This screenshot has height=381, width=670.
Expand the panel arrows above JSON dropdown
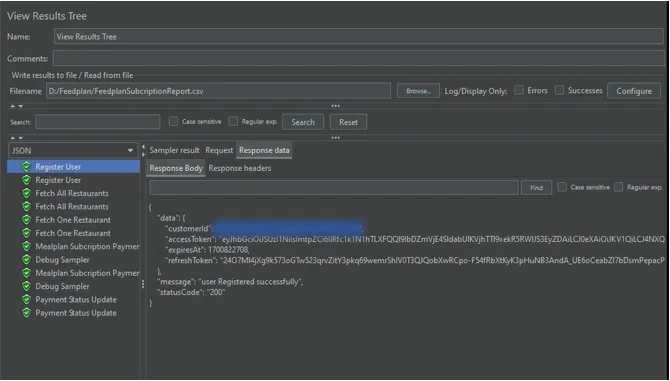click(16, 138)
